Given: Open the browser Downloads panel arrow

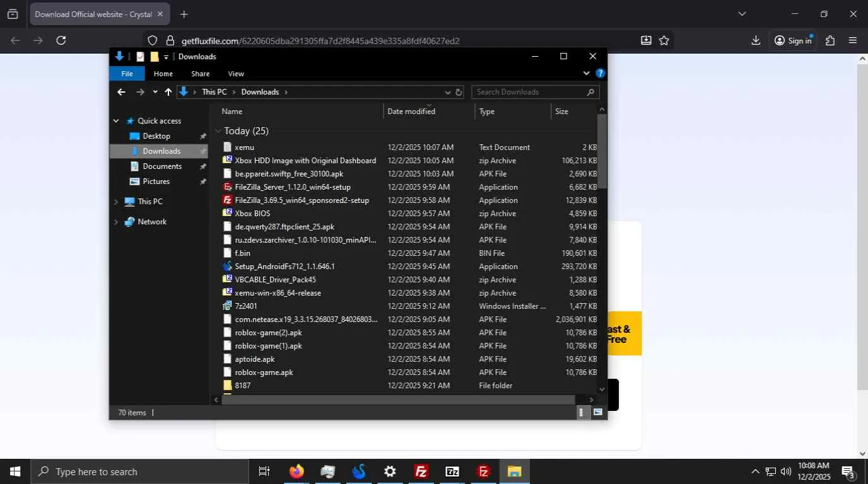Looking at the screenshot, I should pyautogui.click(x=756, y=40).
